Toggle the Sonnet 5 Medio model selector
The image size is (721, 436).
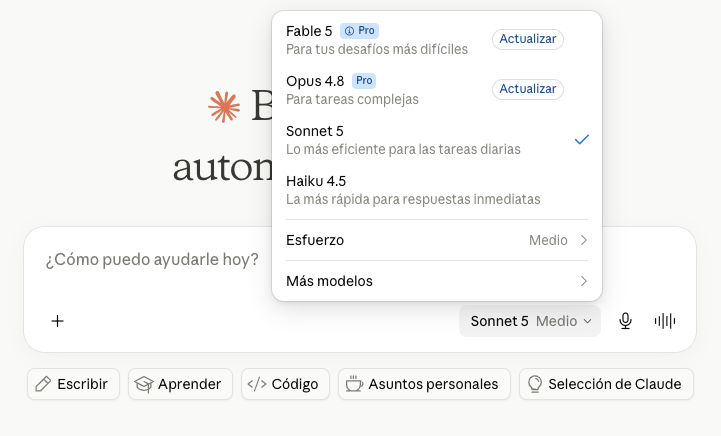click(530, 321)
